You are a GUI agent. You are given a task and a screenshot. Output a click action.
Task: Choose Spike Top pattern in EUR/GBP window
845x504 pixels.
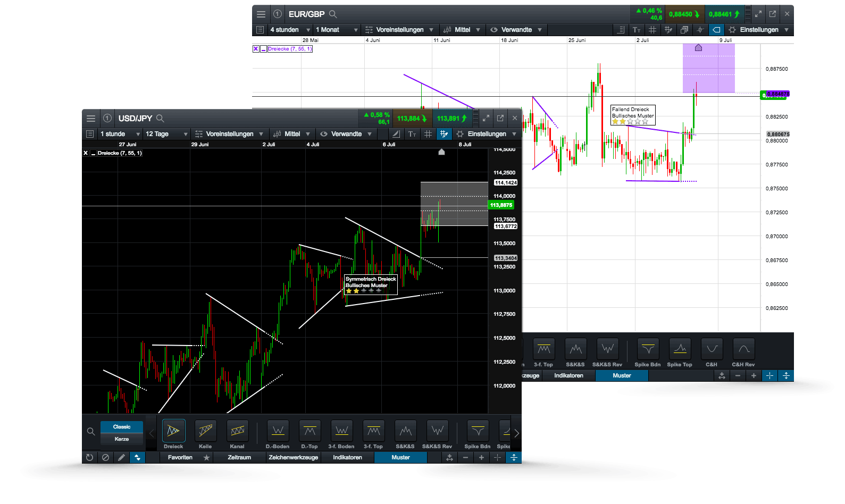tap(680, 349)
